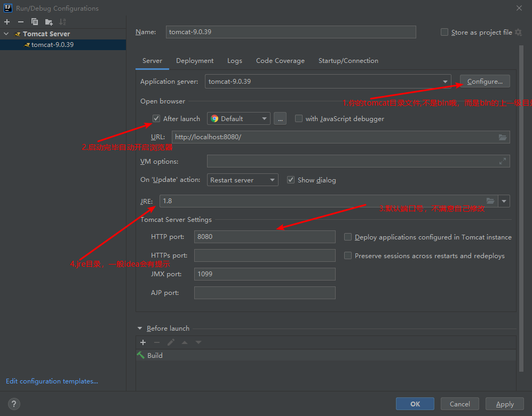Toggle Show dialog checkbox
This screenshot has height=416, width=532.
(x=291, y=180)
